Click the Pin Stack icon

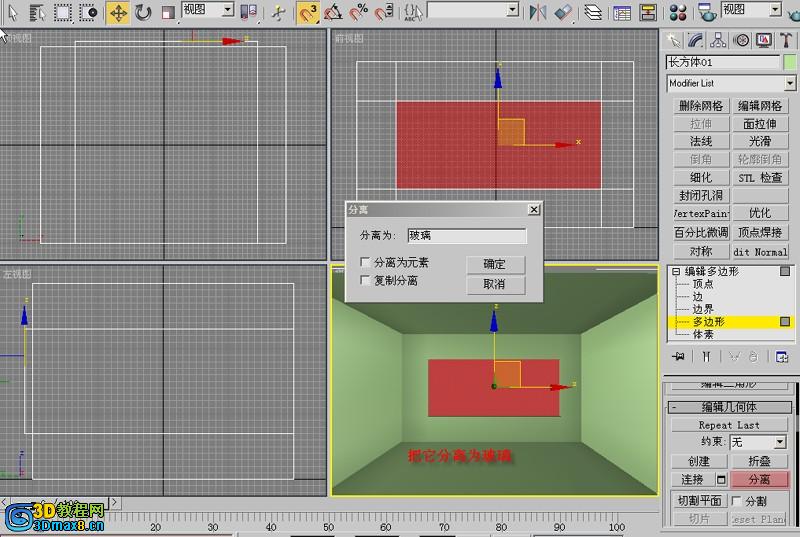tap(678, 356)
